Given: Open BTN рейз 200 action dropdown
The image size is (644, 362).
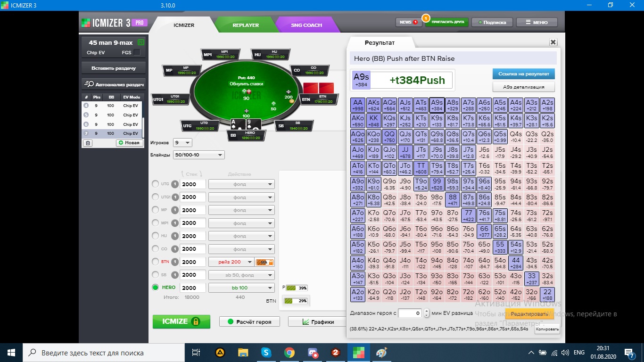Looking at the screenshot, I should coord(231,262).
